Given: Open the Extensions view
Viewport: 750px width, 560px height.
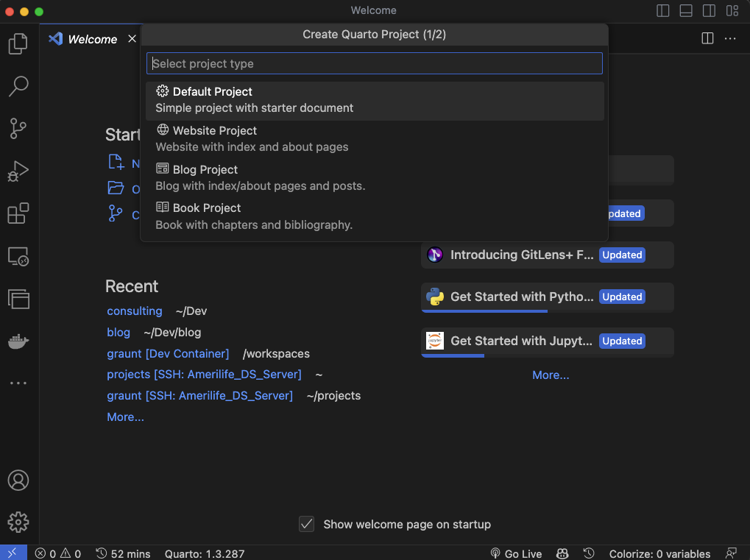Looking at the screenshot, I should 18,214.
